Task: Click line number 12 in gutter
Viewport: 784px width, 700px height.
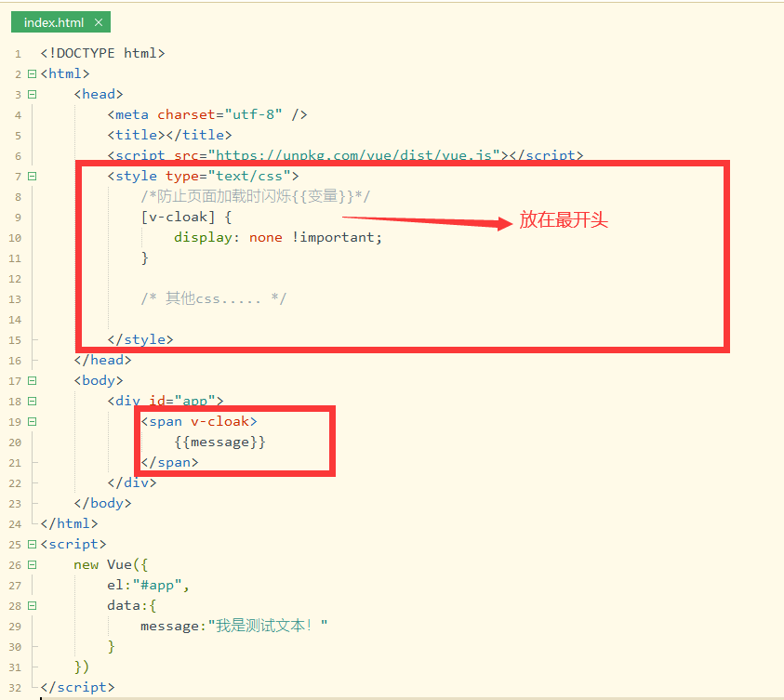Action: [x=15, y=279]
